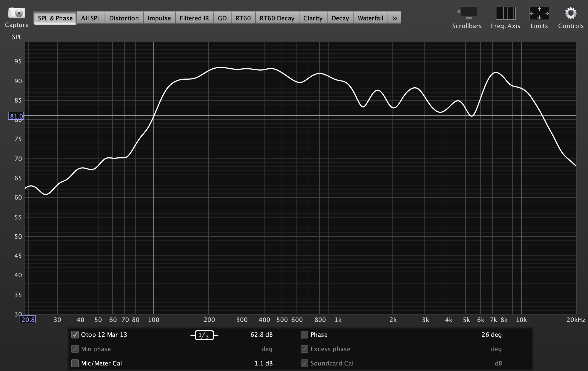The height and width of the screenshot is (371, 588).
Task: Select the RT60 Decay tab
Action: [277, 18]
